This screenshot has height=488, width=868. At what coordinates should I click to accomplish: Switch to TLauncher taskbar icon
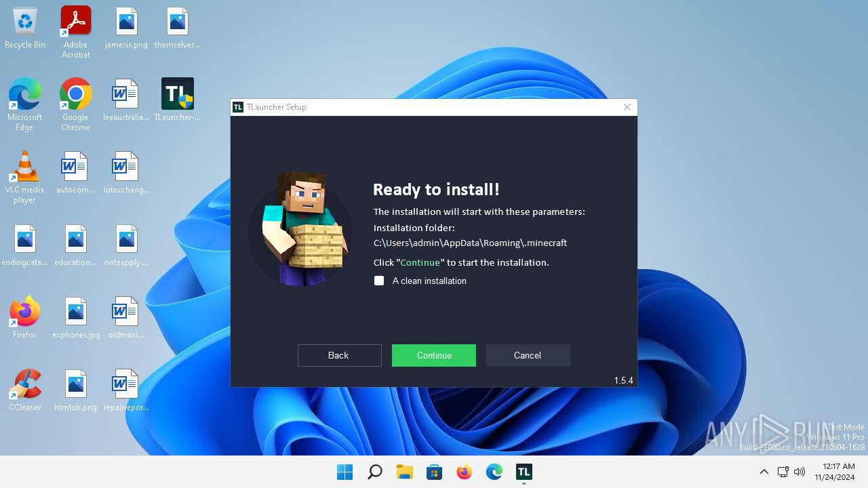(524, 472)
